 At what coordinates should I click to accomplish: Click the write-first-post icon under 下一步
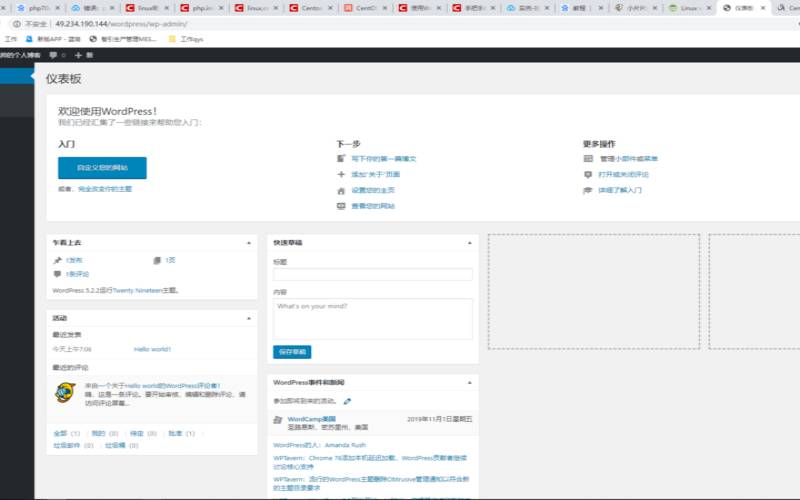pos(341,159)
